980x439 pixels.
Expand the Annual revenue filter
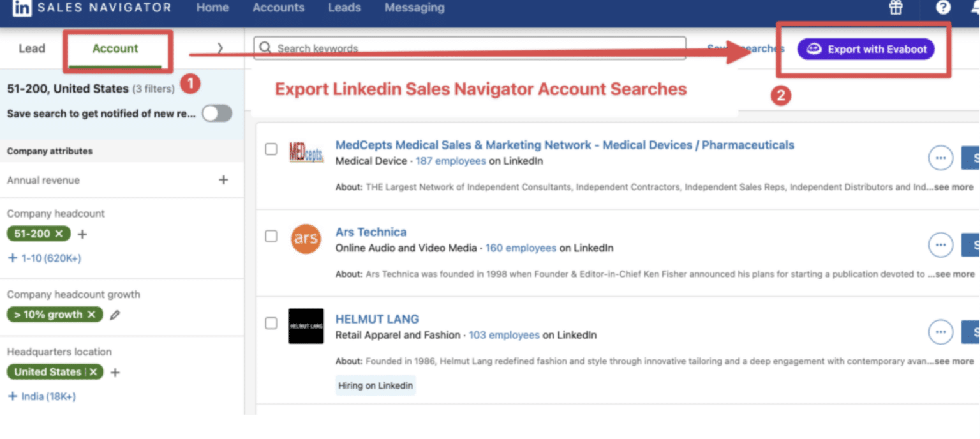223,181
